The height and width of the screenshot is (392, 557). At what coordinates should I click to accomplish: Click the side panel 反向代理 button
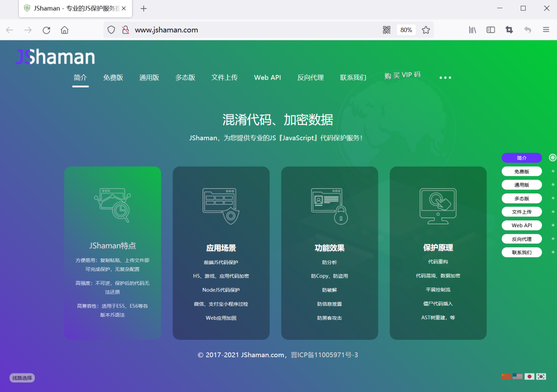tap(522, 239)
